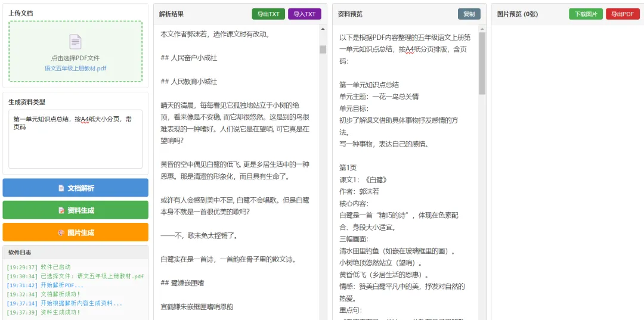Viewport: 644px width, 320px height.
Task: Click the line 白鹭实在是一首诗
Action: point(228,260)
